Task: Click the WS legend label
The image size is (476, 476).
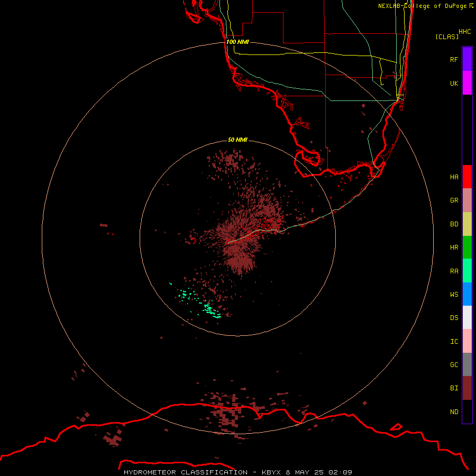Action: pos(454,294)
